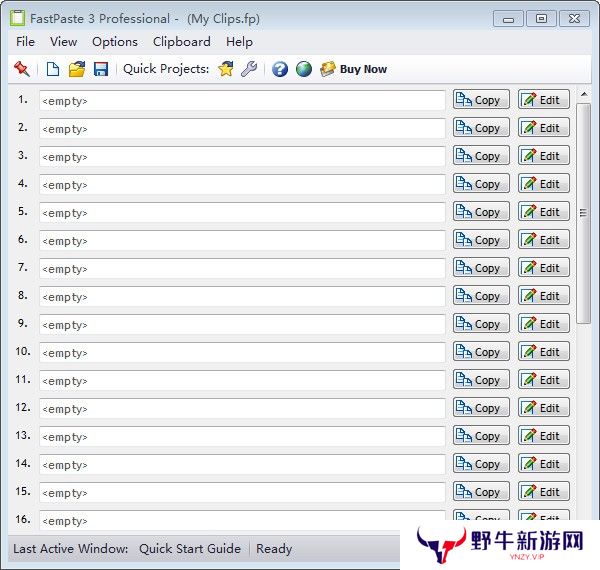Open a project using the folder icon
This screenshot has height=570, width=600.
(x=77, y=69)
